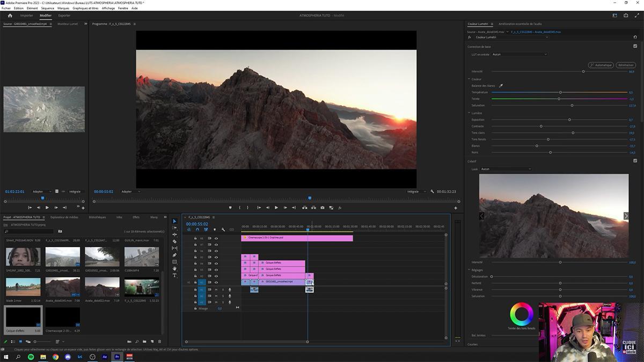Open the Fichier menu
The image size is (644, 362).
pos(6,9)
